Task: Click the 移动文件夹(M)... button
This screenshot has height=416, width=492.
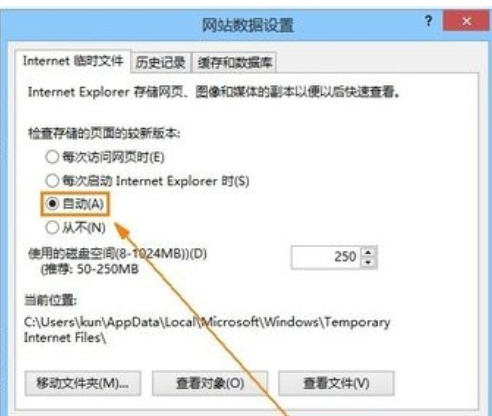Action: pyautogui.click(x=83, y=383)
